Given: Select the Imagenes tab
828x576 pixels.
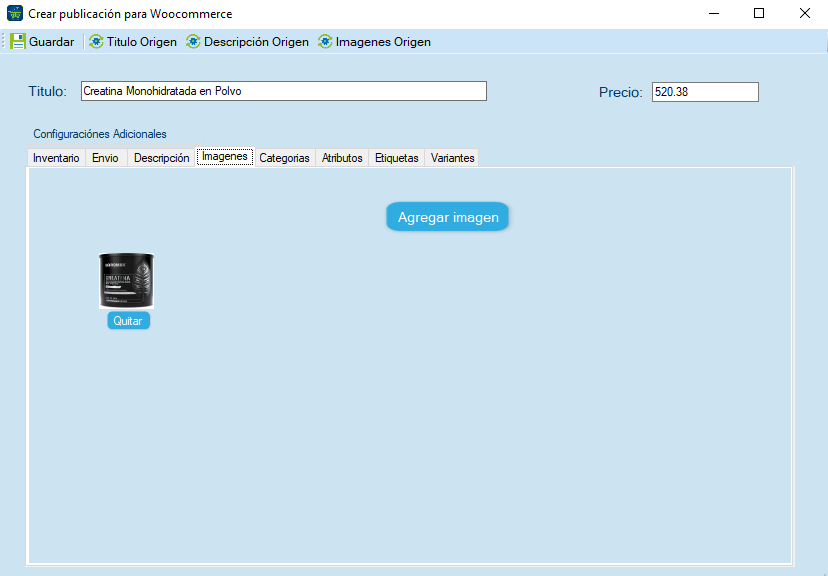Looking at the screenshot, I should click(225, 157).
